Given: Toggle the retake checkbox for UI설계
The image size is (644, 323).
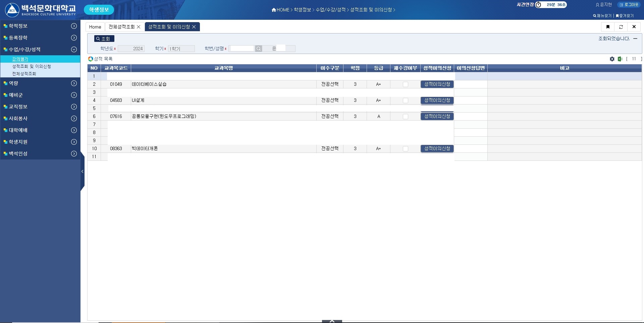Looking at the screenshot, I should 406,101.
